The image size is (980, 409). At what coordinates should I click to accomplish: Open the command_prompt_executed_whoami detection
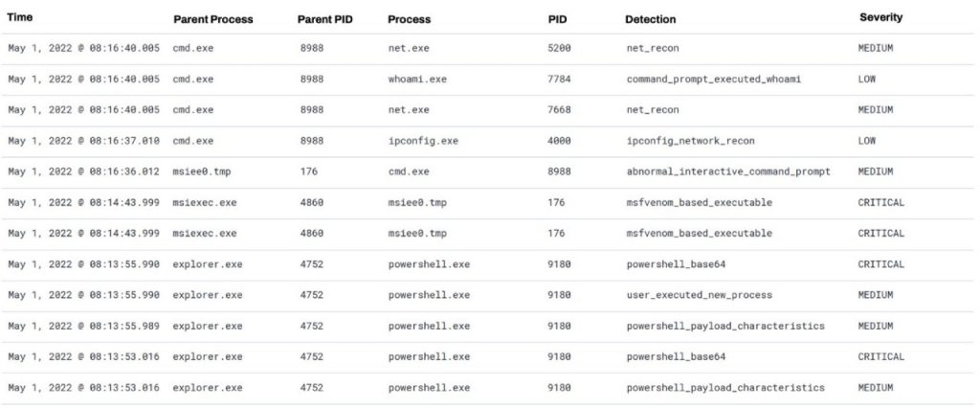tap(714, 80)
